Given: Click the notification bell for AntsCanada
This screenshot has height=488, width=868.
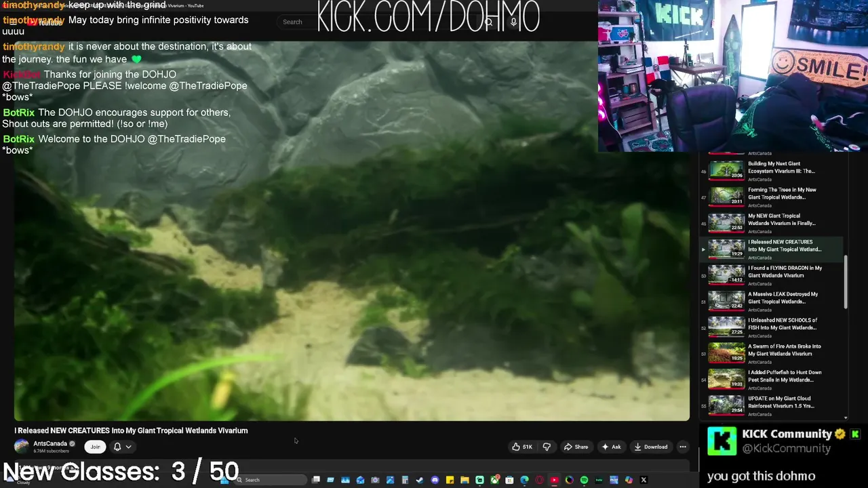Looking at the screenshot, I should click(x=117, y=447).
